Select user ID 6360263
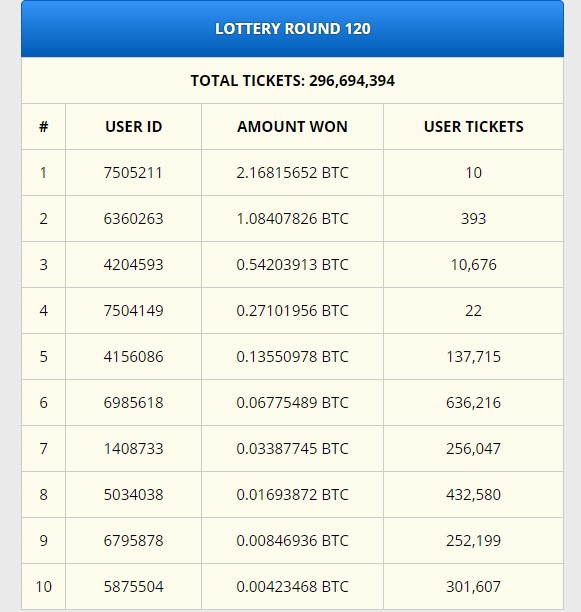This screenshot has height=612, width=581. click(133, 219)
